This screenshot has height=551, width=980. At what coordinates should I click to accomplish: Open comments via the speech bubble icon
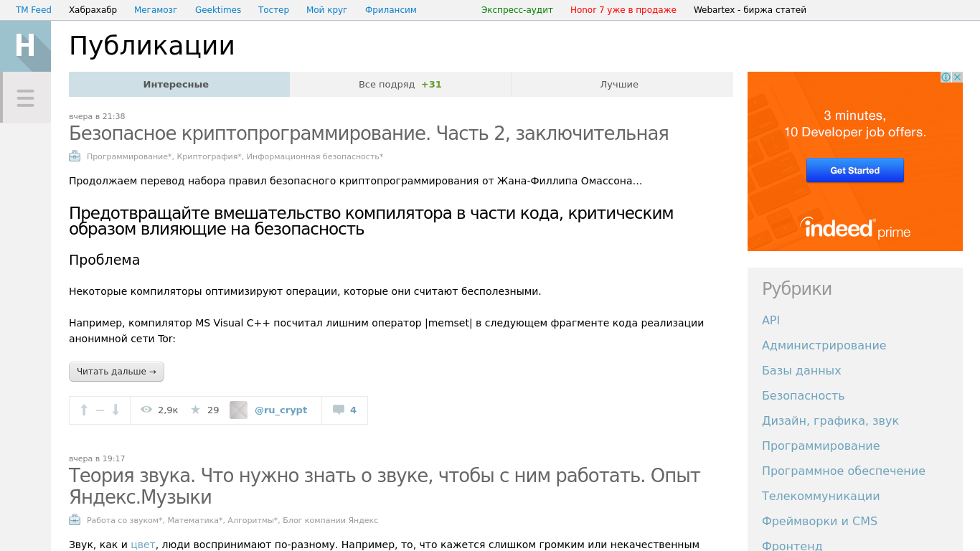pos(338,409)
